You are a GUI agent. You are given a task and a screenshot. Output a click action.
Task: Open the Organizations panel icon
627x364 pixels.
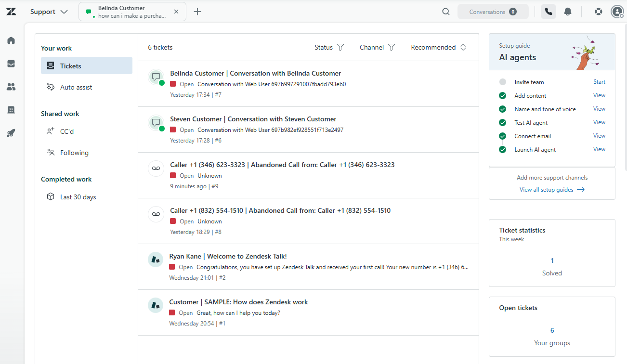coord(11,110)
